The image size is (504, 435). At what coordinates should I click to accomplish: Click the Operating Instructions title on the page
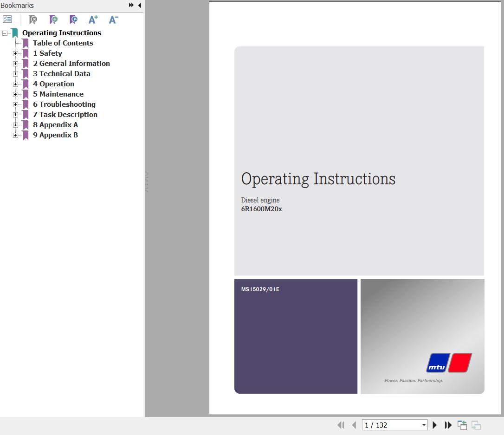click(x=318, y=179)
